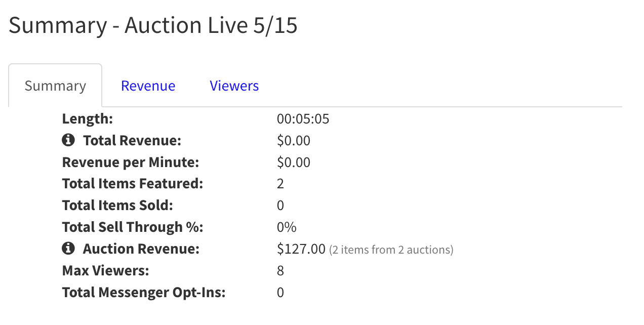The width and height of the screenshot is (644, 325).
Task: Click the info icon beside Auction Revenue
Action: [x=68, y=249]
